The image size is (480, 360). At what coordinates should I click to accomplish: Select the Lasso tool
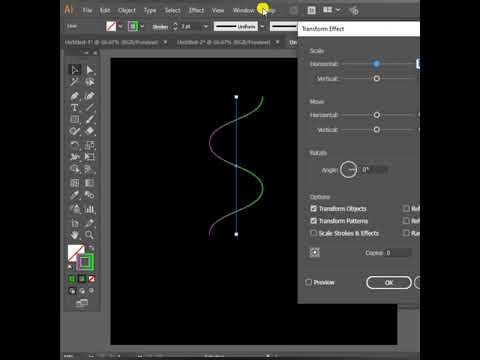pos(90,82)
